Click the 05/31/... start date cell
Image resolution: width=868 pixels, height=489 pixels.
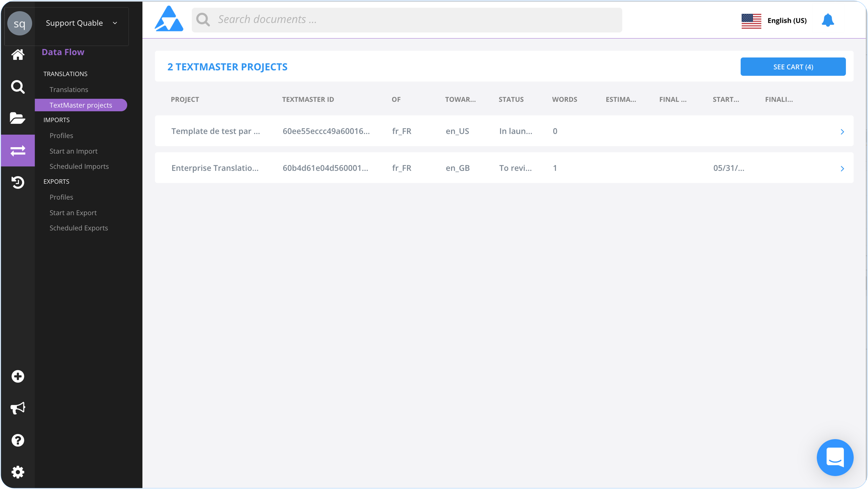click(x=728, y=168)
